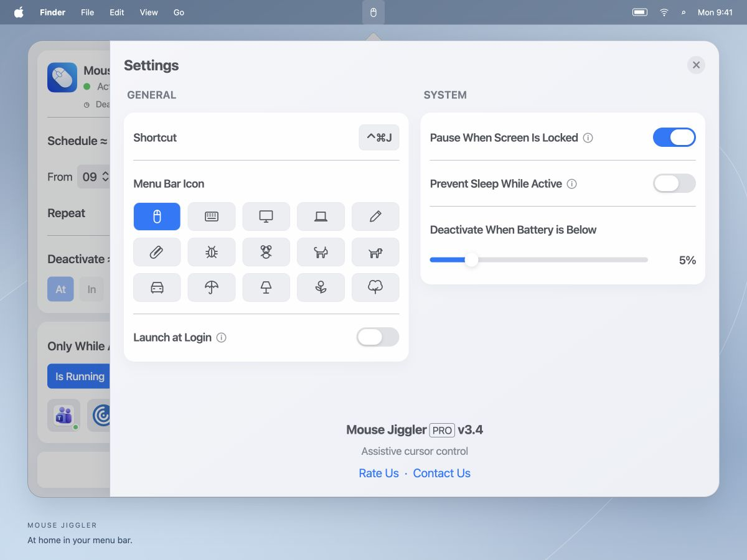Click the Mouse Jiggler icon in macOS menu bar

click(x=374, y=12)
